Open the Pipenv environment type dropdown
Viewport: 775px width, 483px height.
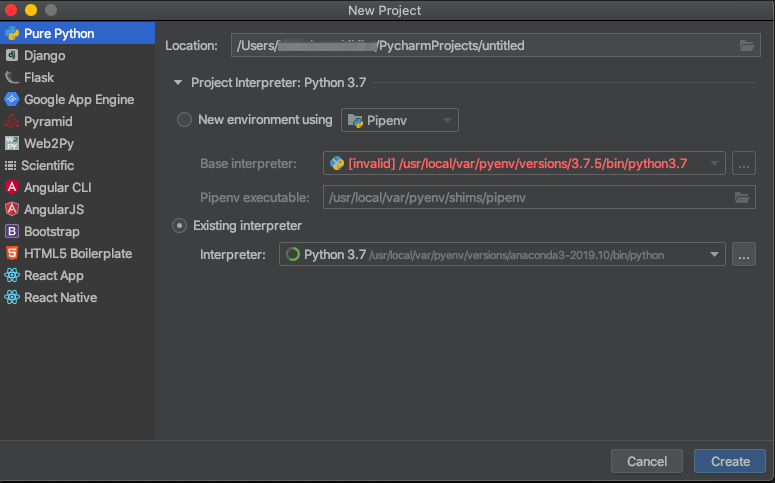(x=400, y=121)
